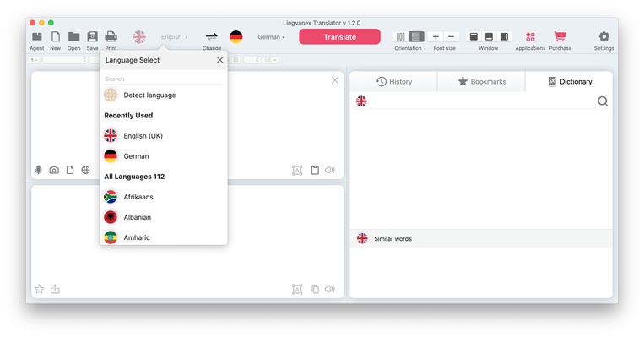Click the globe website translation icon
Image resolution: width=644 pixels, height=338 pixels.
[85, 170]
